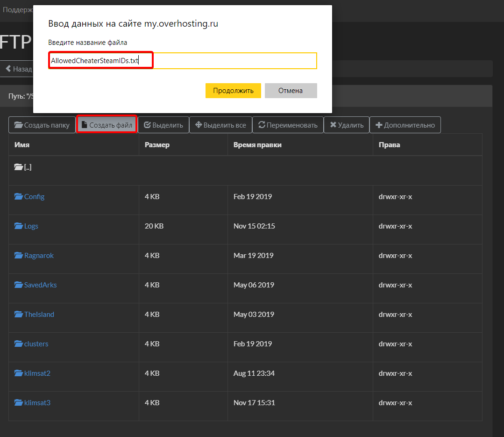Click date May 06 2019
Screen dimensions: 504x437
[x=254, y=285]
